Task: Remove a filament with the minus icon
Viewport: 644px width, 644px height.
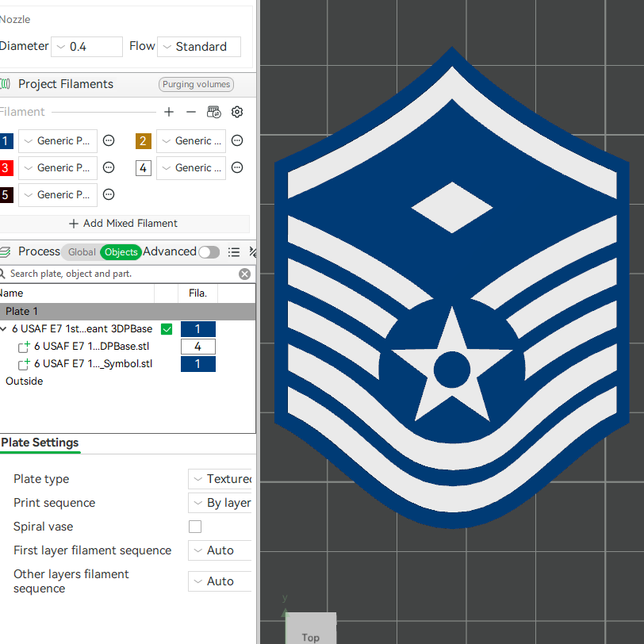Action: pos(191,112)
